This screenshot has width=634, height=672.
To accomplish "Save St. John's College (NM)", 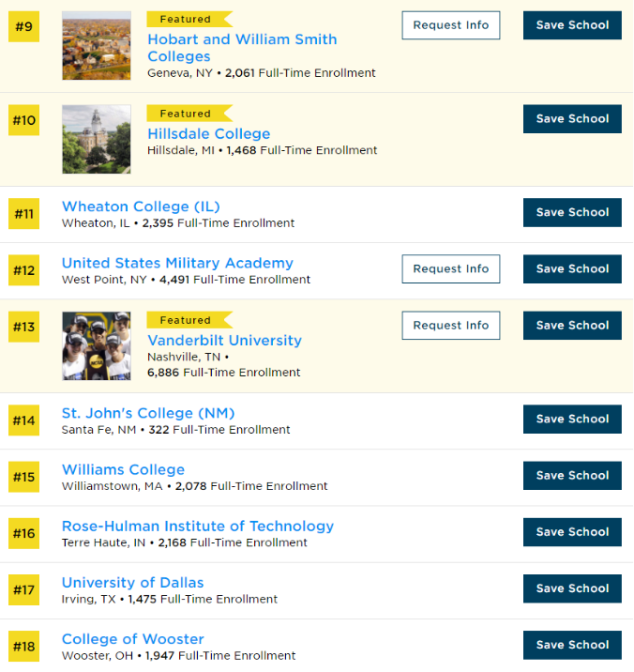I will tap(572, 420).
